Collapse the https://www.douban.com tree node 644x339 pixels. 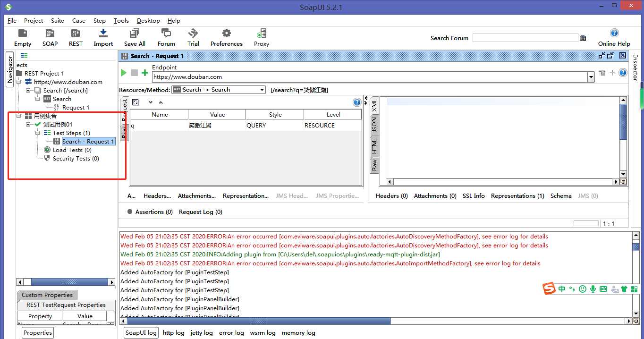click(x=19, y=82)
